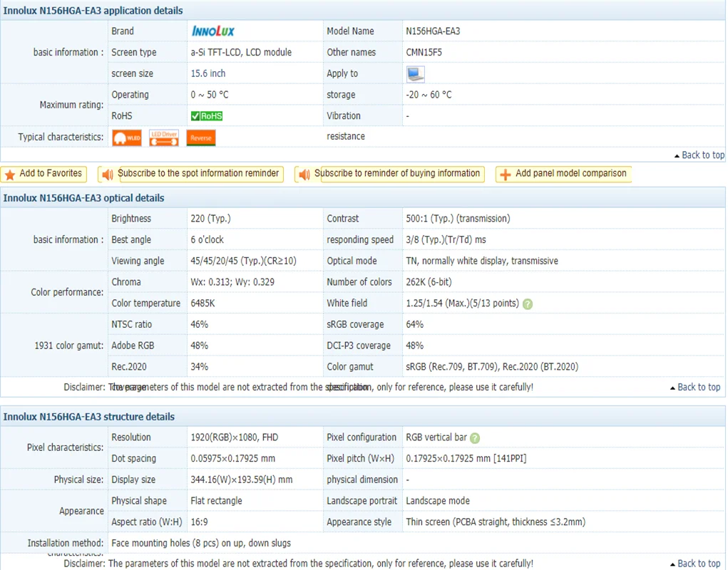Click Rec.2020 value 34%
Image resolution: width=728 pixels, height=570 pixels.
point(199,367)
